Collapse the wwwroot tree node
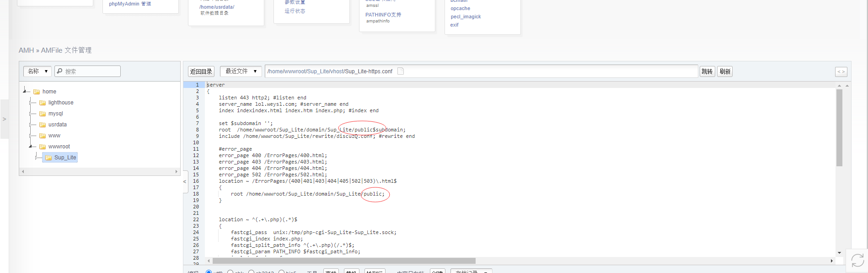 tap(30, 147)
